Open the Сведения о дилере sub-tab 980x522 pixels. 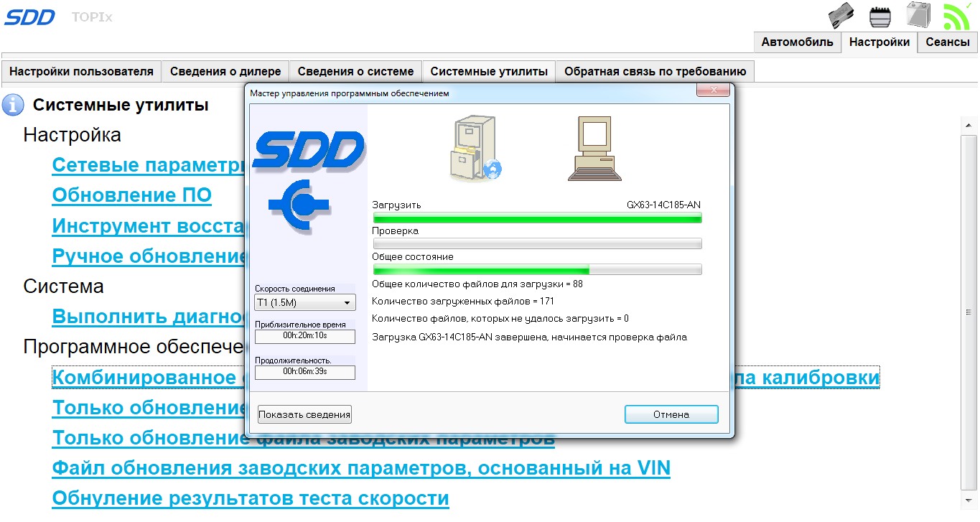[225, 72]
